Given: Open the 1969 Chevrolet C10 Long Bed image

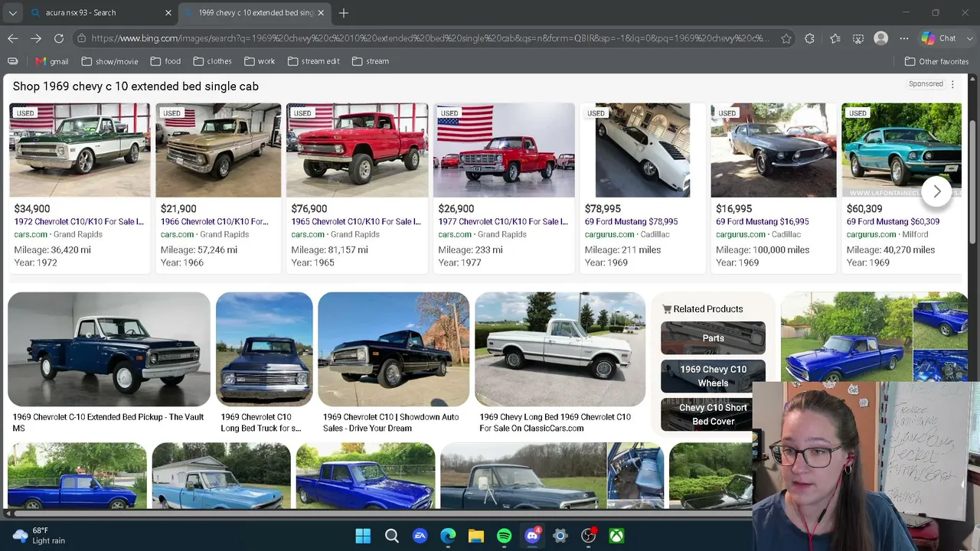Looking at the screenshot, I should [x=264, y=349].
